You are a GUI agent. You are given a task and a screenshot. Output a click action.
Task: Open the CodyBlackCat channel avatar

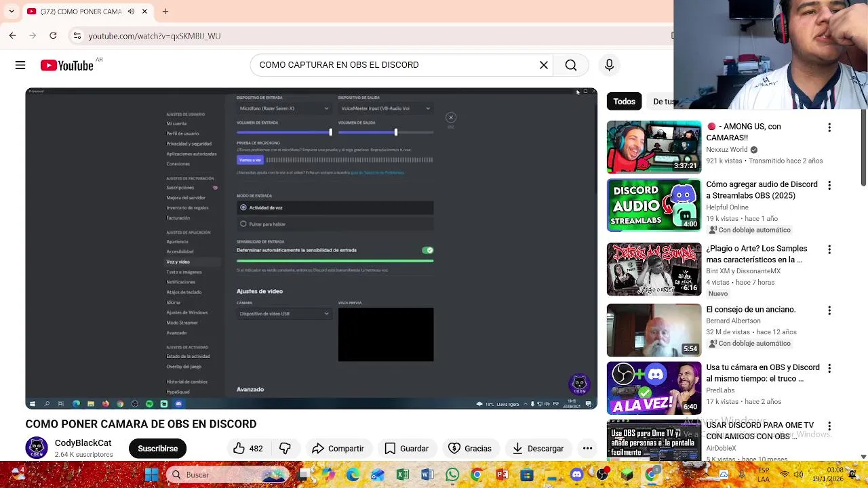pos(37,448)
